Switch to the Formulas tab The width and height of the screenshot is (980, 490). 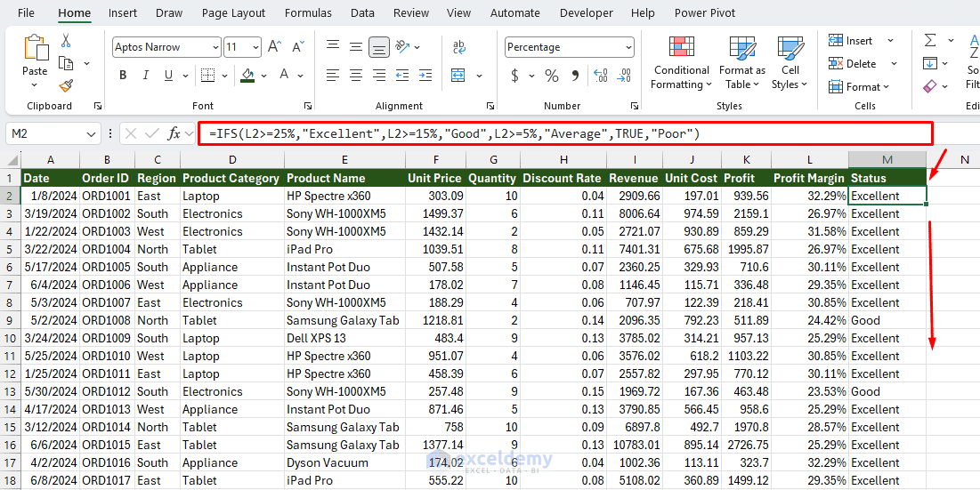point(307,12)
